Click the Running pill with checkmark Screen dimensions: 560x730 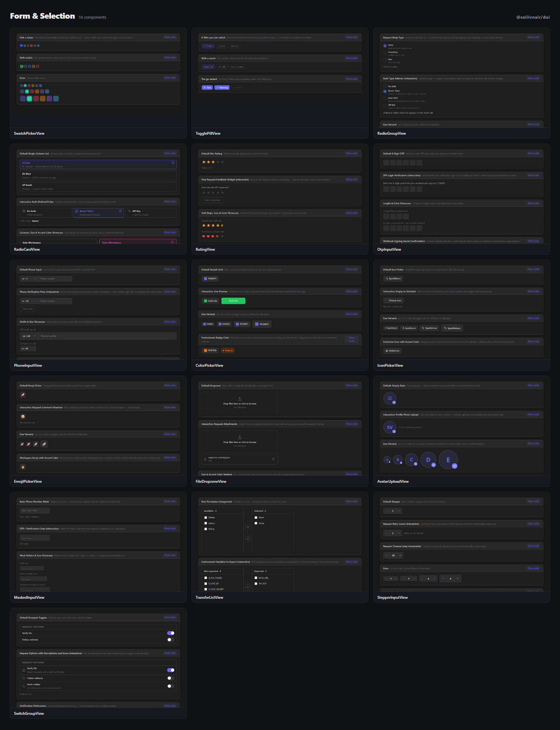(222, 88)
